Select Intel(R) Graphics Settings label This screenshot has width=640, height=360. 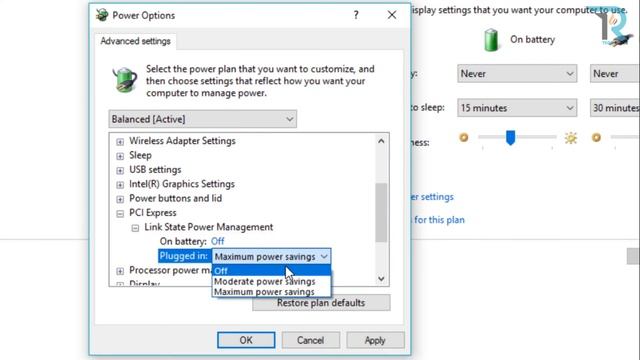[182, 184]
